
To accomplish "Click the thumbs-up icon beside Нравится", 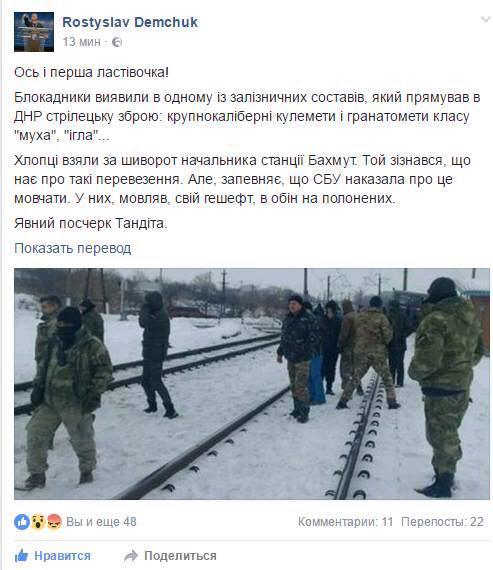I will point(21,555).
